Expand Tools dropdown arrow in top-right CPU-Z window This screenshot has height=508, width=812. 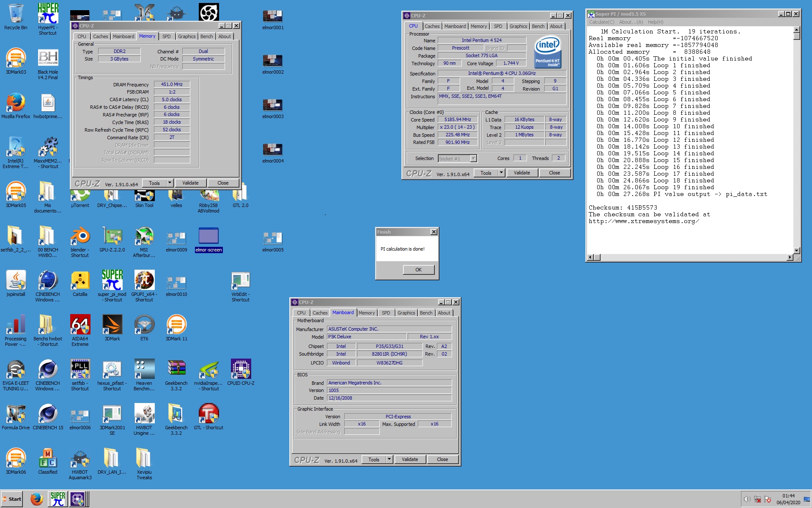coord(502,173)
